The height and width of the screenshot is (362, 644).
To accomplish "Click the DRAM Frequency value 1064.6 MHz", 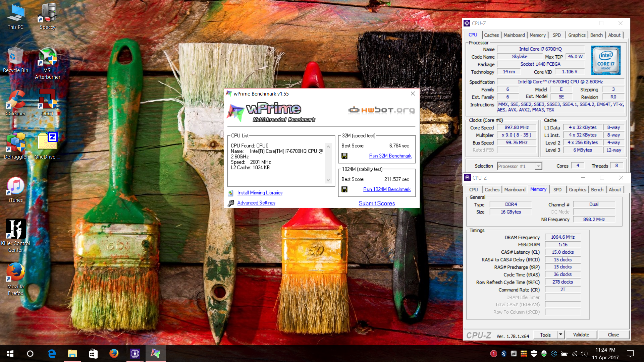I will click(x=562, y=237).
